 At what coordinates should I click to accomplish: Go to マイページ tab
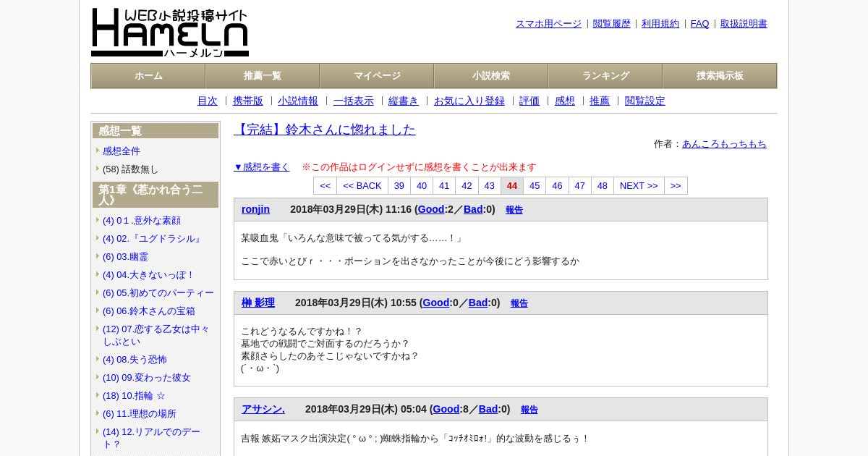[377, 76]
